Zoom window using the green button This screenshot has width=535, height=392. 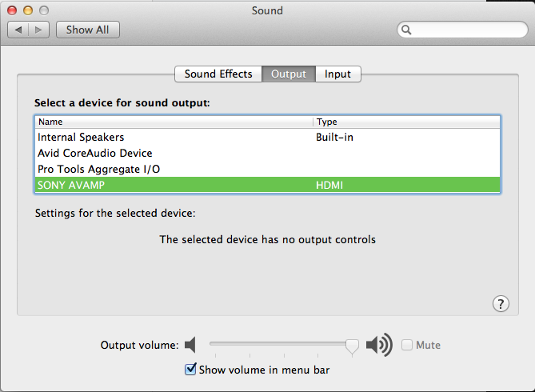43,10
